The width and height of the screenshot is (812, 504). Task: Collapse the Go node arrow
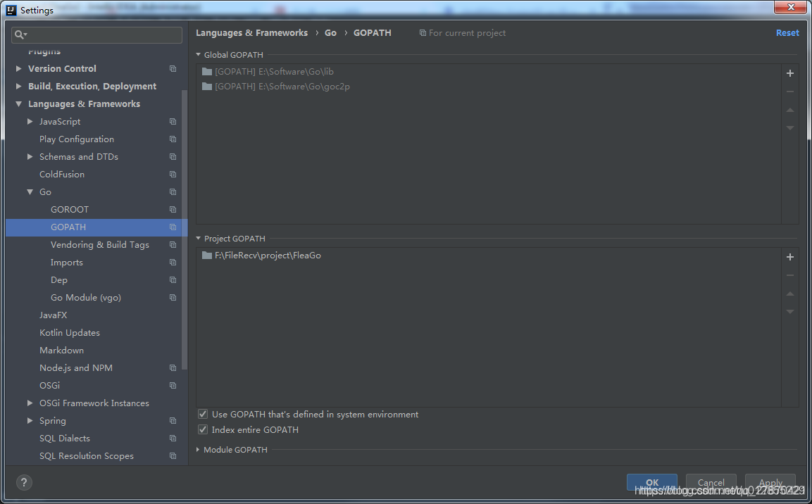30,191
